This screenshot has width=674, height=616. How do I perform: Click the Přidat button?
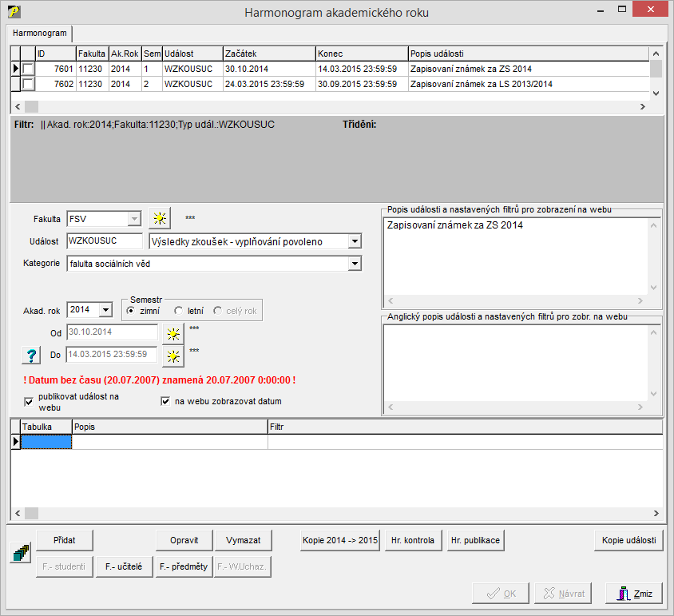(x=65, y=540)
